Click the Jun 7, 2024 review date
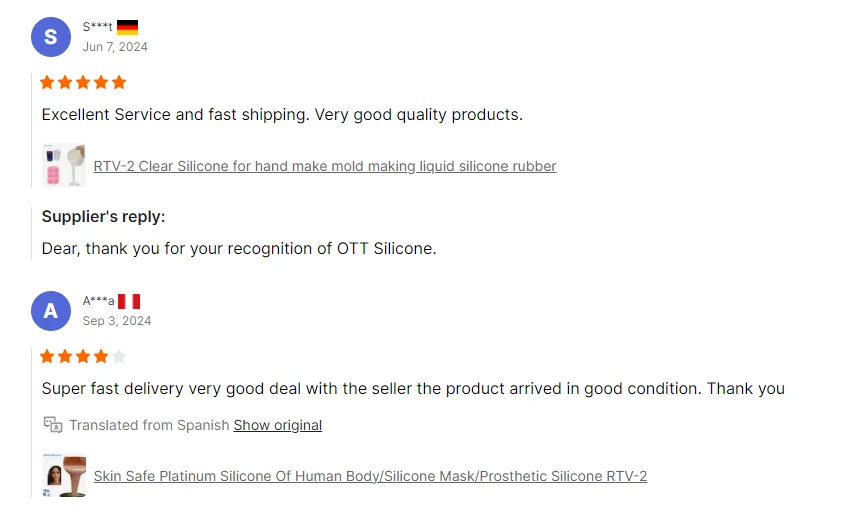 [115, 47]
